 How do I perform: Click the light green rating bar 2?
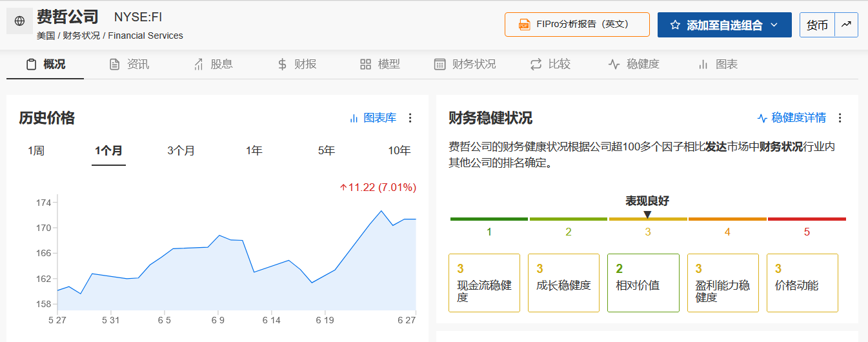pos(569,219)
